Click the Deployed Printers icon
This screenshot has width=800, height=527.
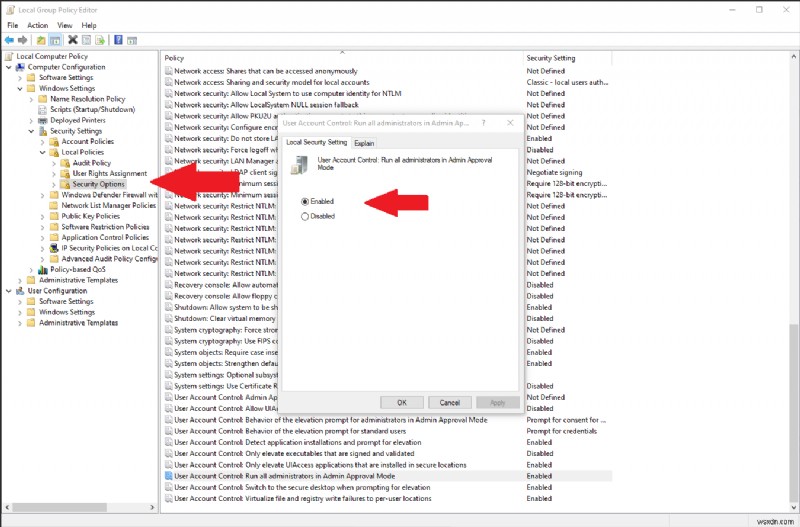[x=43, y=120]
